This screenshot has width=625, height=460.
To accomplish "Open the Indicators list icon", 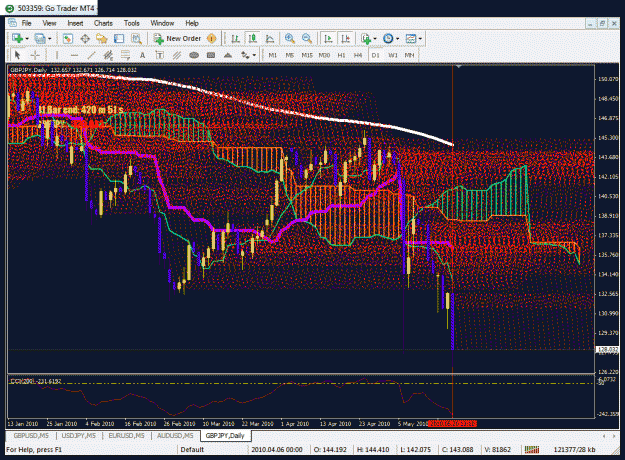I will pyautogui.click(x=366, y=38).
